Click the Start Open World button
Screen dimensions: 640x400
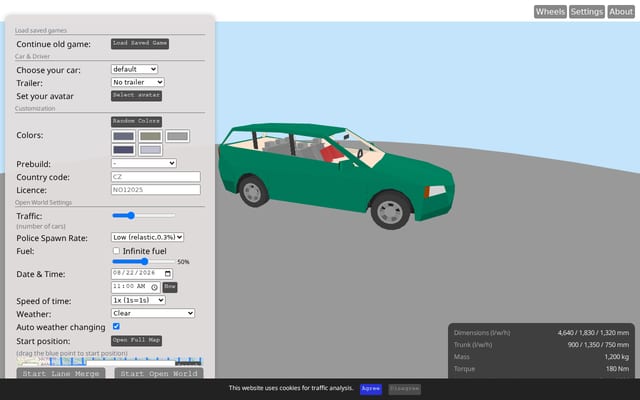click(159, 373)
